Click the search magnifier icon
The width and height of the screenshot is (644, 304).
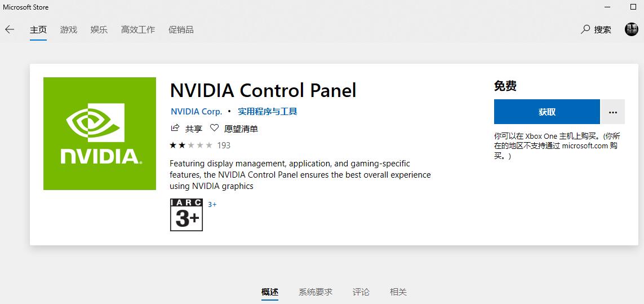tap(585, 29)
